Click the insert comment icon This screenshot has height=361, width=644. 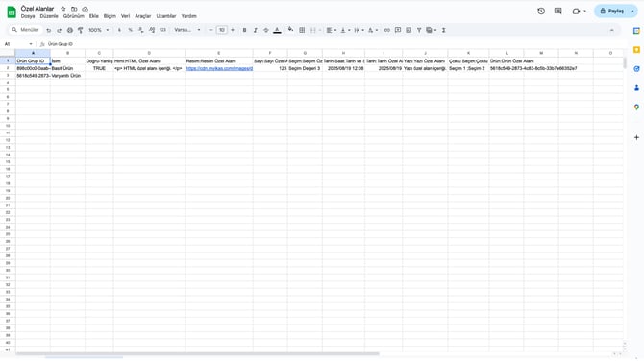(398, 30)
